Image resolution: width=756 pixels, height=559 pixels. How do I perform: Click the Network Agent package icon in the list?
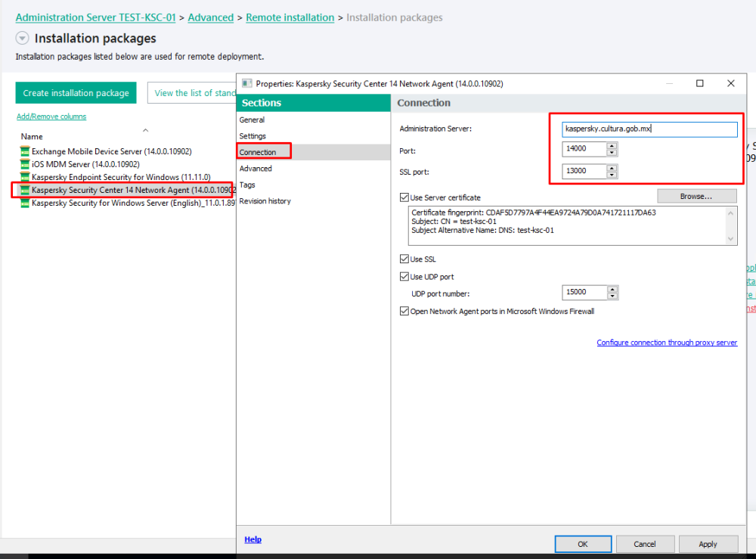coord(25,190)
